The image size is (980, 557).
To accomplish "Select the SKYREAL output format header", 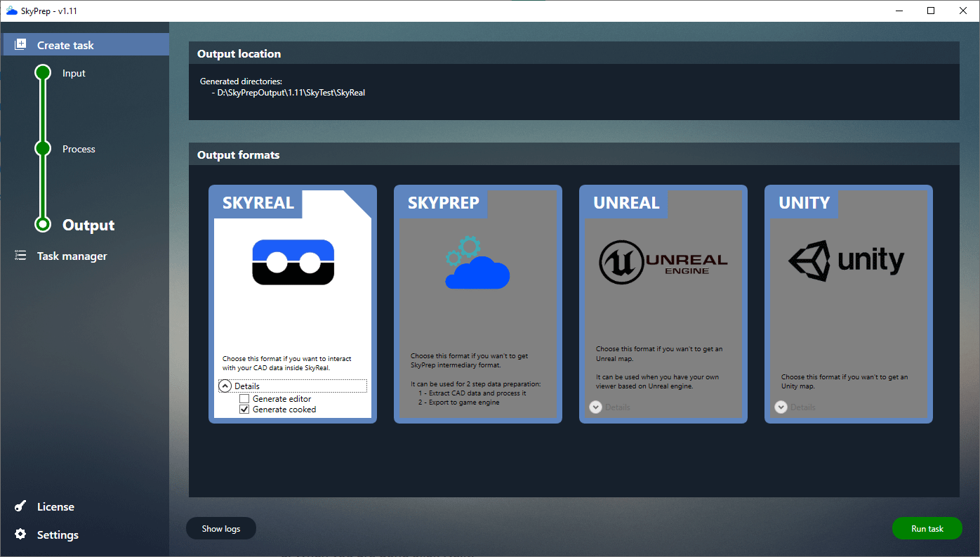I will tap(258, 203).
